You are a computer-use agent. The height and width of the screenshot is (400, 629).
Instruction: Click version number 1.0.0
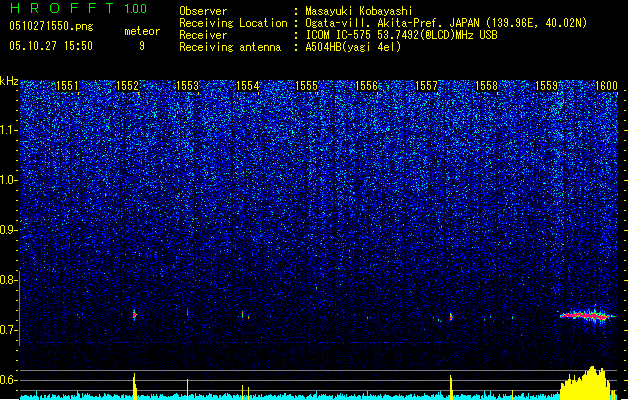click(x=136, y=9)
